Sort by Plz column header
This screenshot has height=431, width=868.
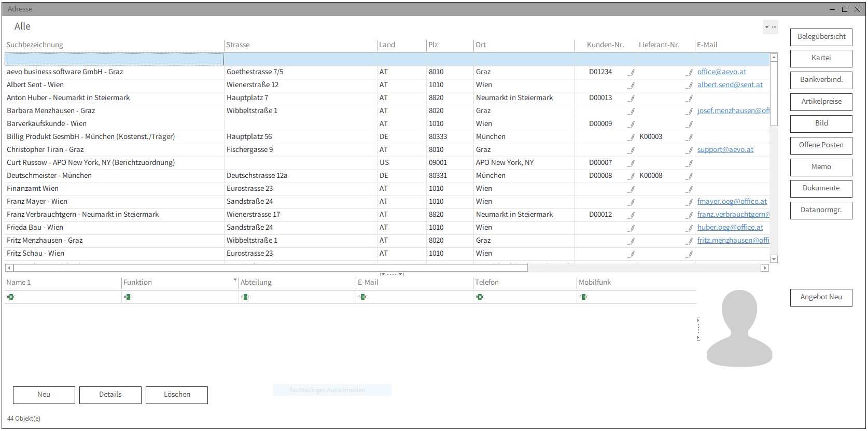point(450,45)
